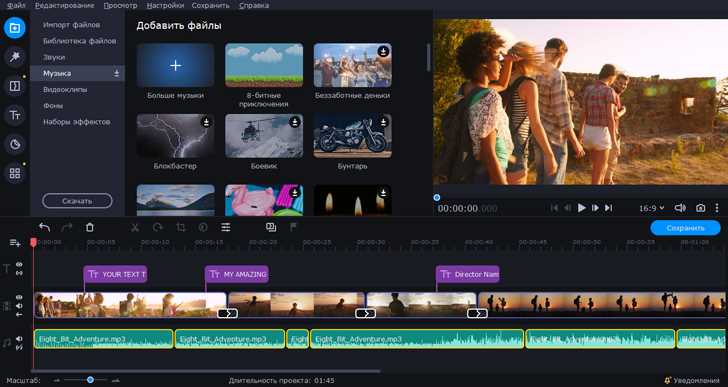
Task: Rotate the clip with rotate icon
Action: click(157, 227)
